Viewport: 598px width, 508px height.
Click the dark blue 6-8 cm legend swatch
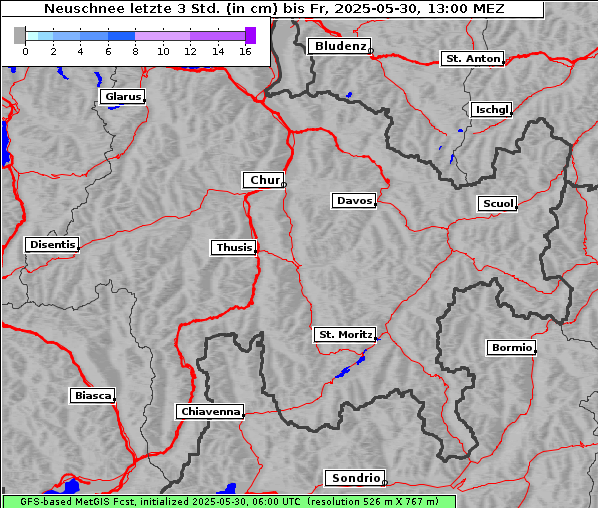[122, 36]
